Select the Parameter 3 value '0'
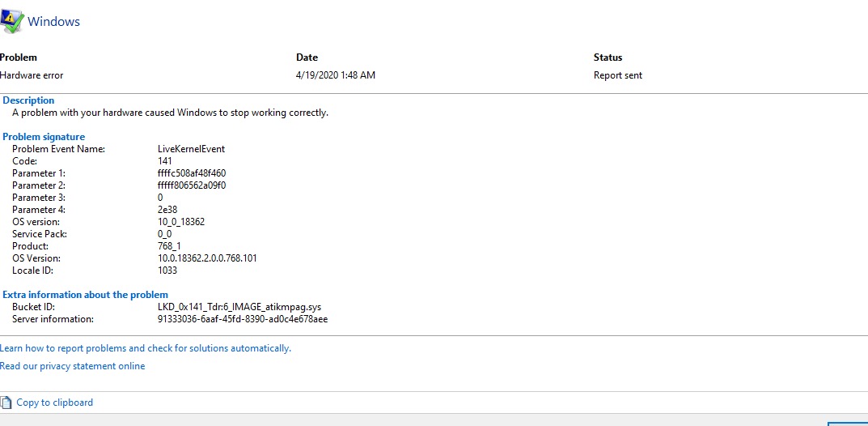Screen dimensions: 868x426 tap(160, 198)
